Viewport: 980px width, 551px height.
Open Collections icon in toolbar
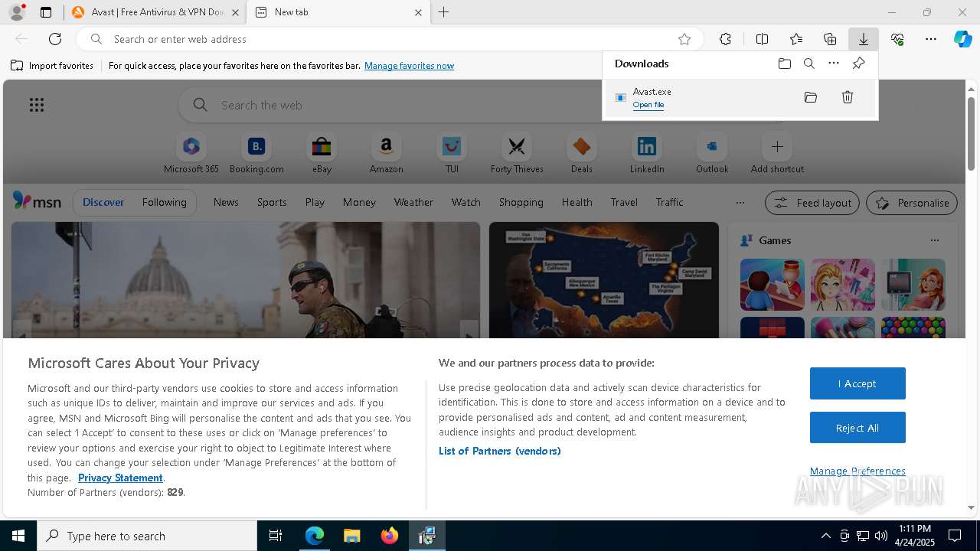pos(830,39)
